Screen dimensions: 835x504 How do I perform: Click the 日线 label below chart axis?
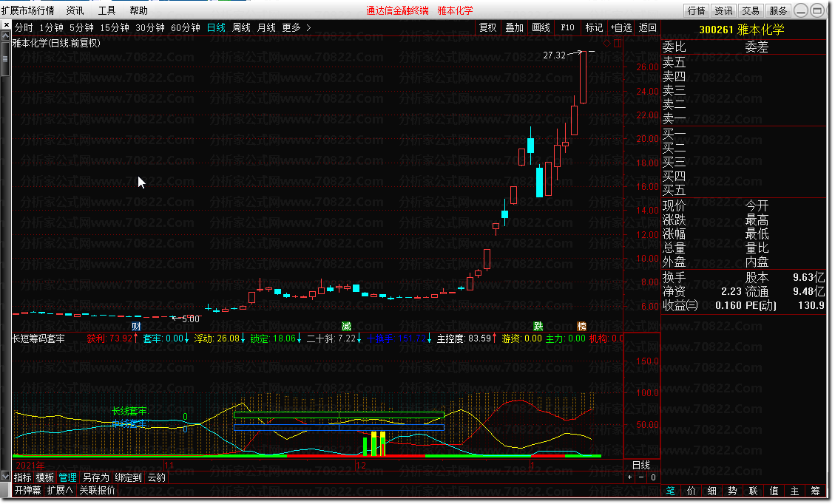click(641, 465)
